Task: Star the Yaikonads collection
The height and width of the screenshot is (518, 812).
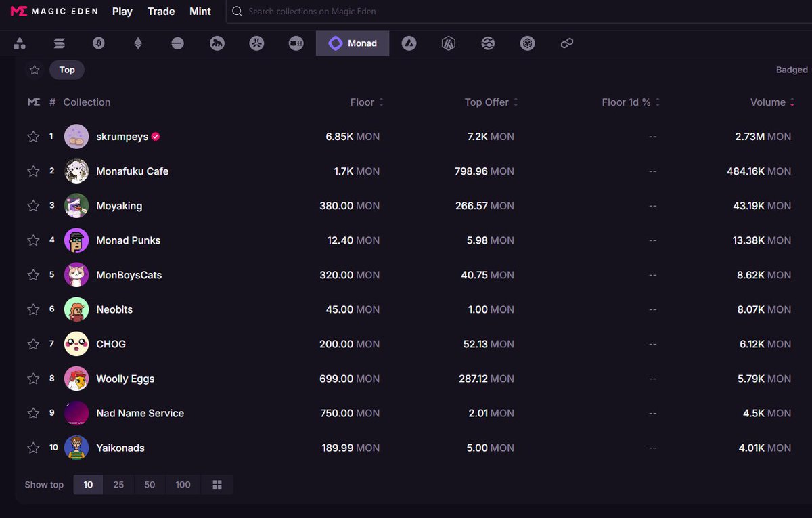Action: 33,448
